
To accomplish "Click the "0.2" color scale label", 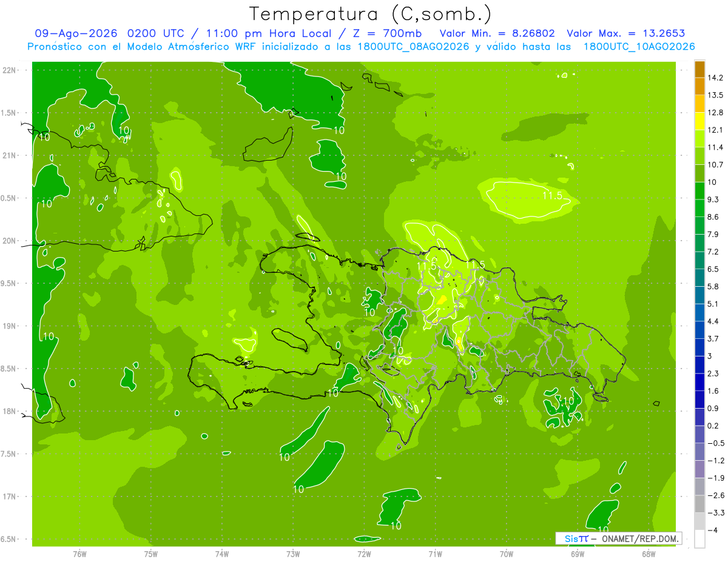I will pos(713,426).
